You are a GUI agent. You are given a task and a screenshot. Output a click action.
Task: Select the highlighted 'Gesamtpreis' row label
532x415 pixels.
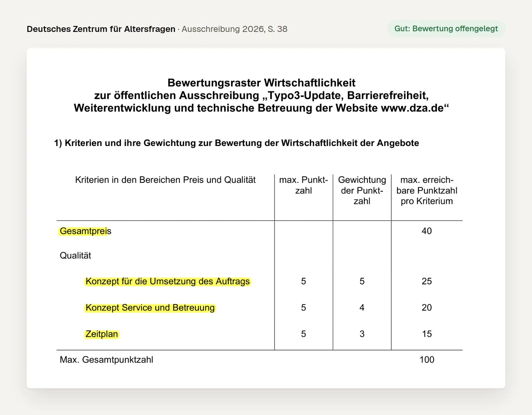click(85, 231)
